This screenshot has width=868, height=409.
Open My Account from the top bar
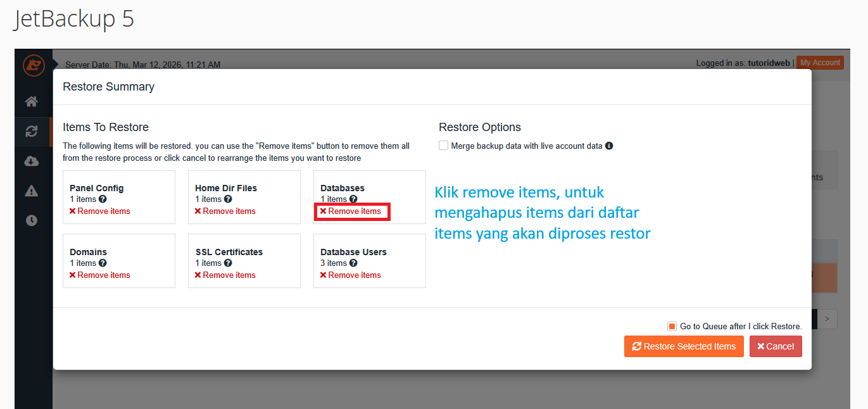tap(820, 62)
